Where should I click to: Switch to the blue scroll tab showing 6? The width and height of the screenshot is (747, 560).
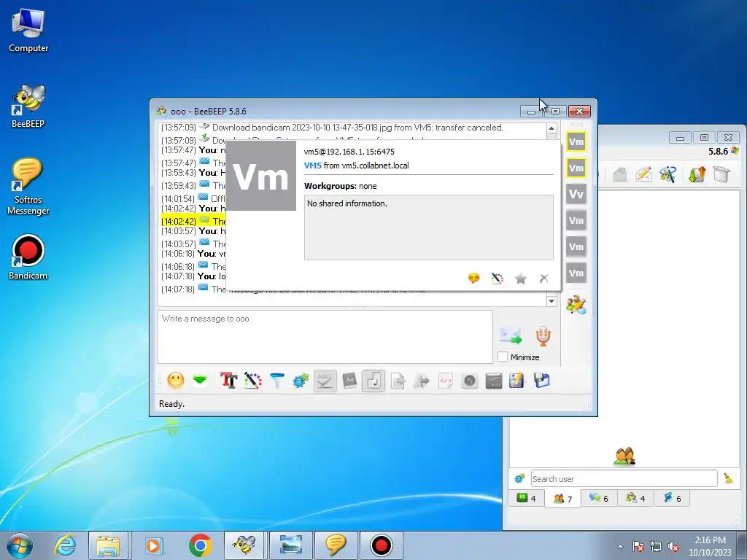(672, 498)
